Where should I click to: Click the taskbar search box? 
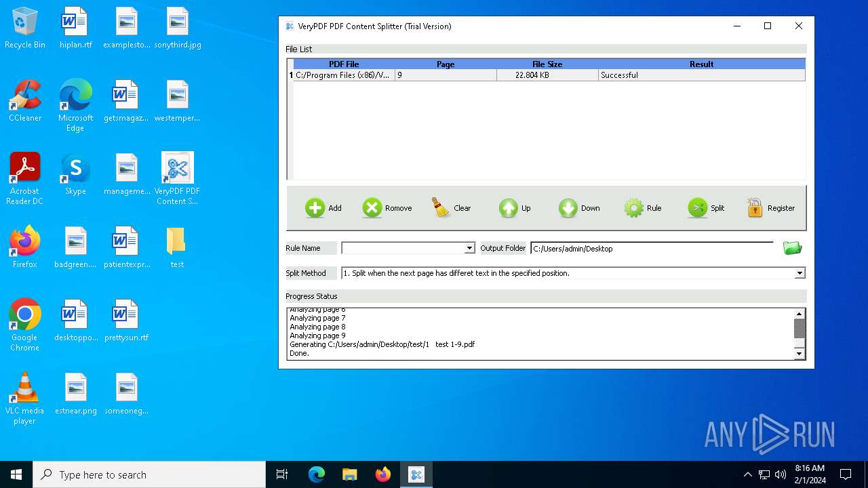pyautogui.click(x=149, y=474)
